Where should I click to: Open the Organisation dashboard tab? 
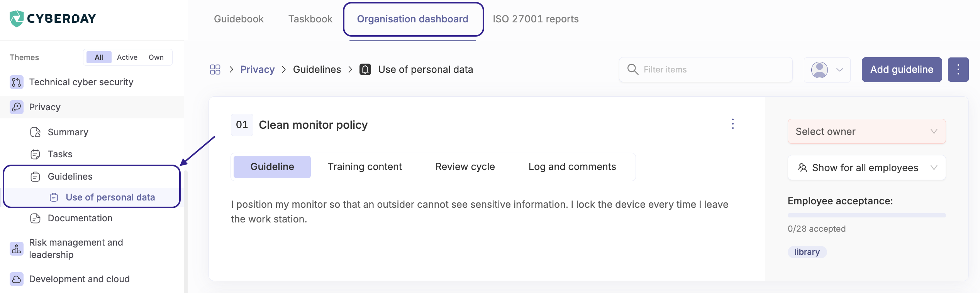coord(412,19)
